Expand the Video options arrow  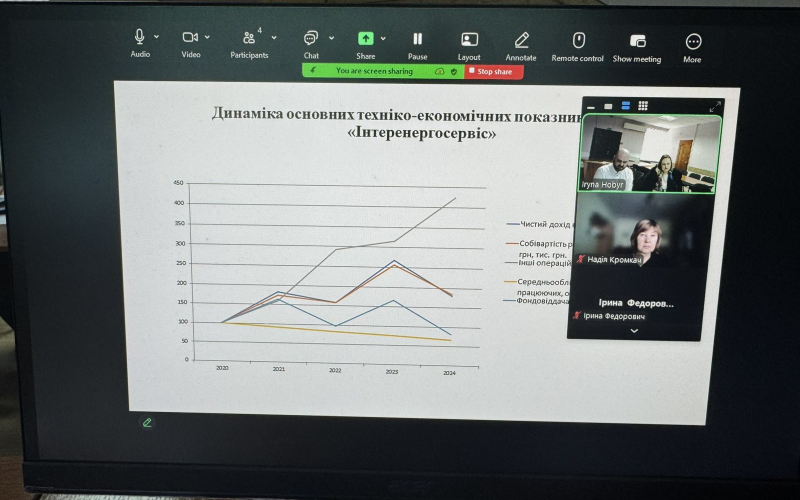point(207,38)
